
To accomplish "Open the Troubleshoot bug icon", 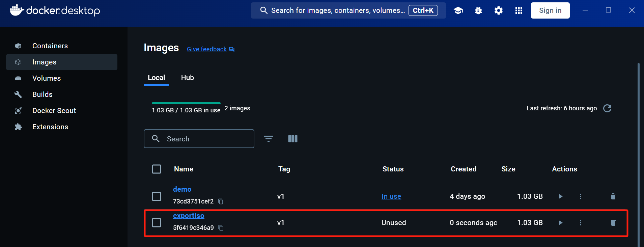I will (478, 10).
